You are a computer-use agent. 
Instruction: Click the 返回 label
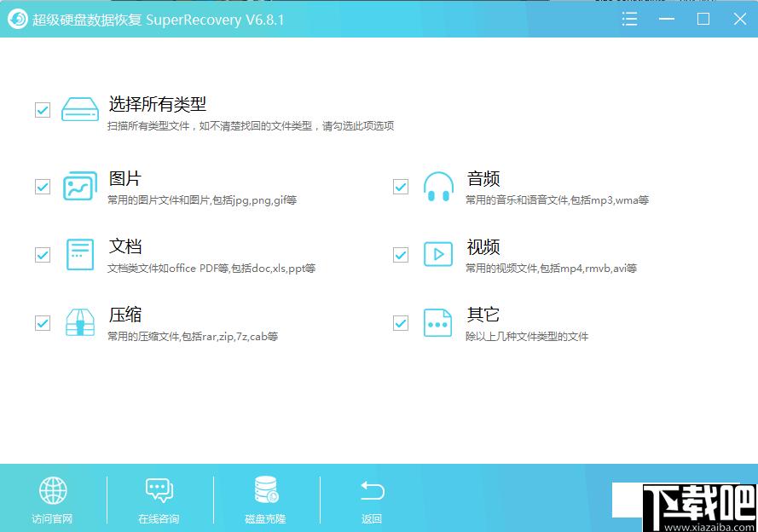pyautogui.click(x=372, y=519)
